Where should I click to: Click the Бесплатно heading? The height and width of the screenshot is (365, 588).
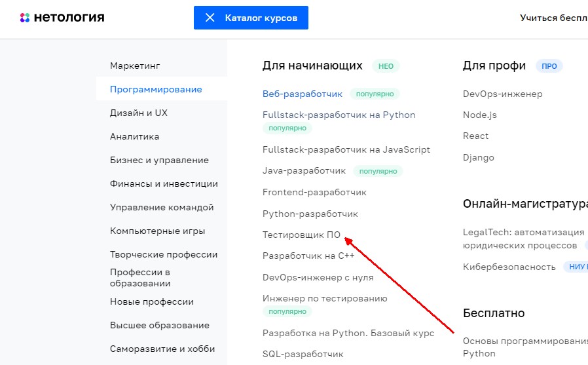pos(494,313)
